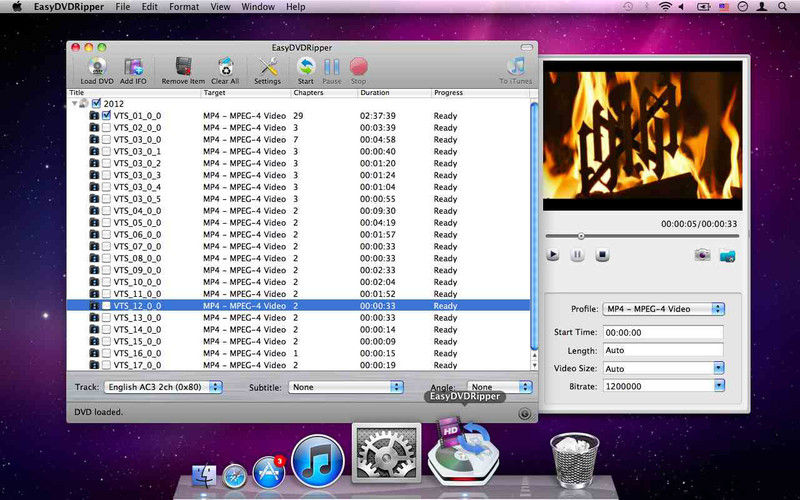Check the VTS_02_0_0 checkbox
Viewport: 800px width, 500px height.
click(106, 128)
